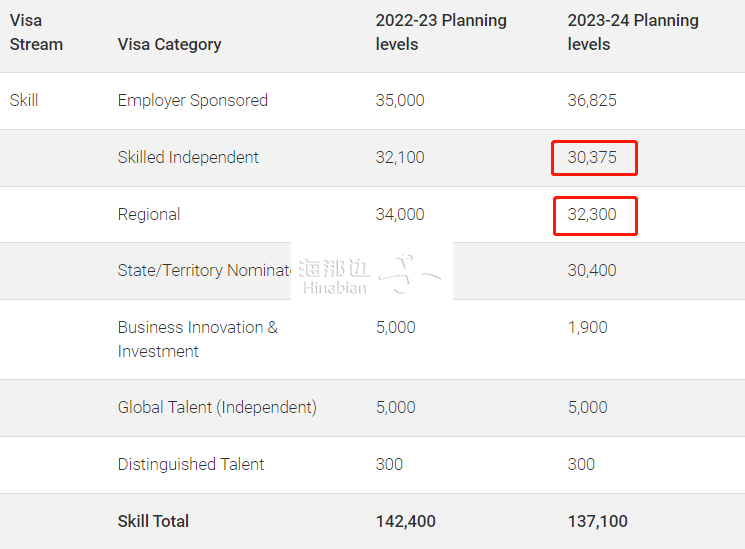
Task: Click the "Visa Stream" column header
Action: (36, 32)
